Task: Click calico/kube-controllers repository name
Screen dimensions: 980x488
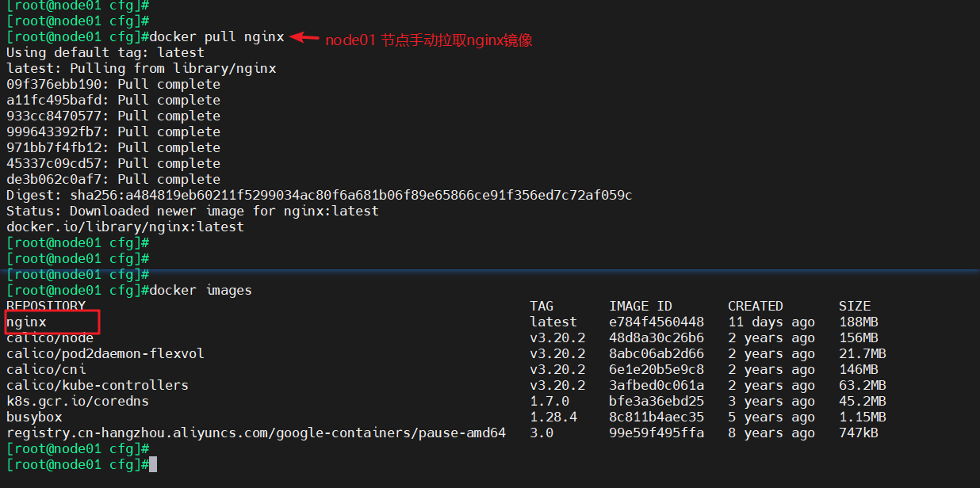Action: (x=98, y=385)
